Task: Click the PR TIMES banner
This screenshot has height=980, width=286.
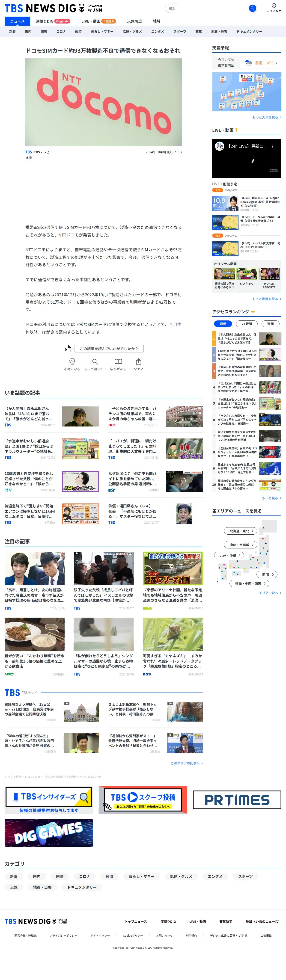Action: (237, 800)
